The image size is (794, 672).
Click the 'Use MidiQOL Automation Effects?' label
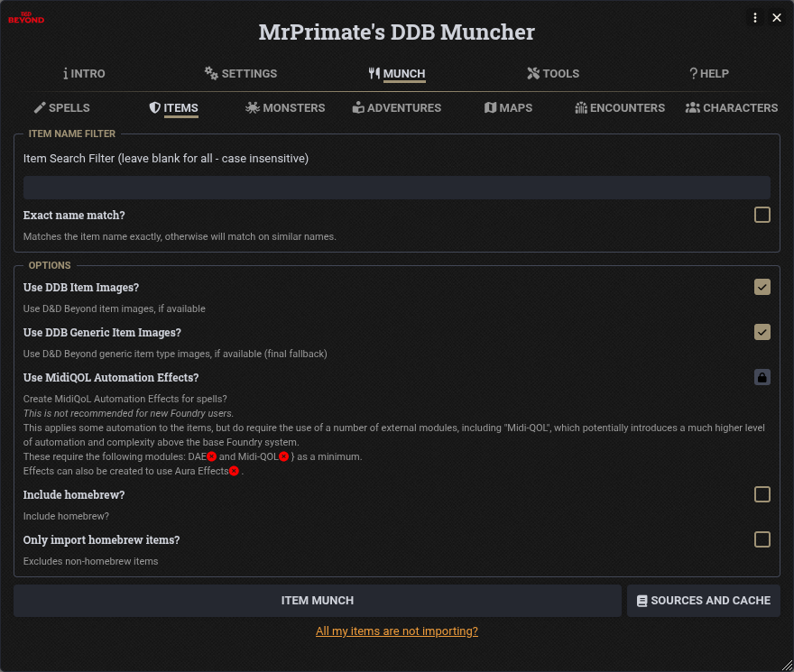(111, 378)
